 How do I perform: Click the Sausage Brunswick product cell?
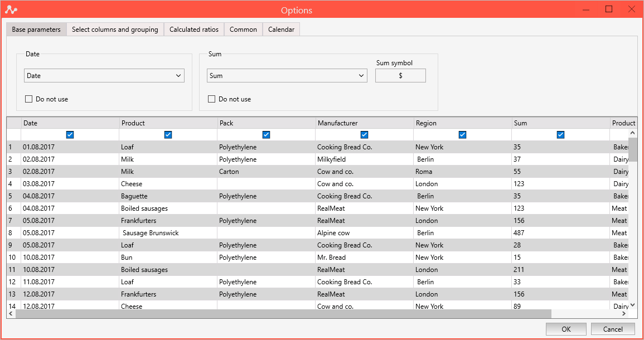[x=168, y=233]
